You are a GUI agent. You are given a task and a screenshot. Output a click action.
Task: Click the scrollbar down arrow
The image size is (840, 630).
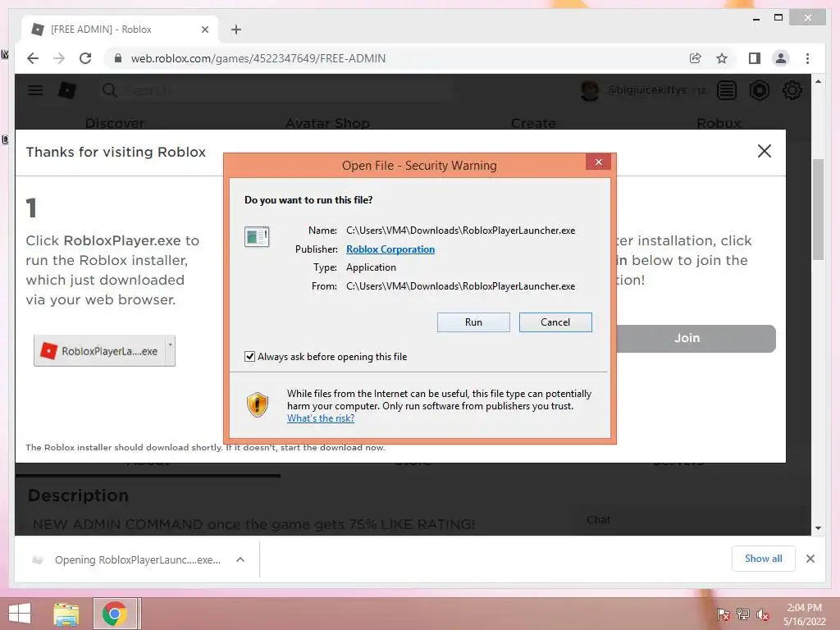tap(818, 528)
